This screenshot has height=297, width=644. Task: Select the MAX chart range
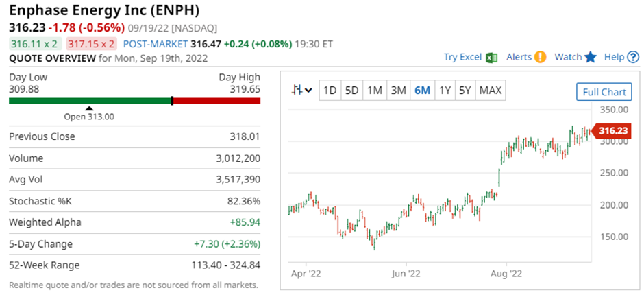point(491,91)
